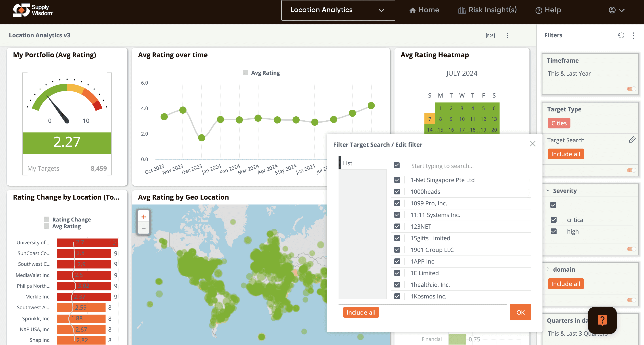Open Filters panel kebab menu
Viewport: 644px width, 345px height.
(633, 36)
